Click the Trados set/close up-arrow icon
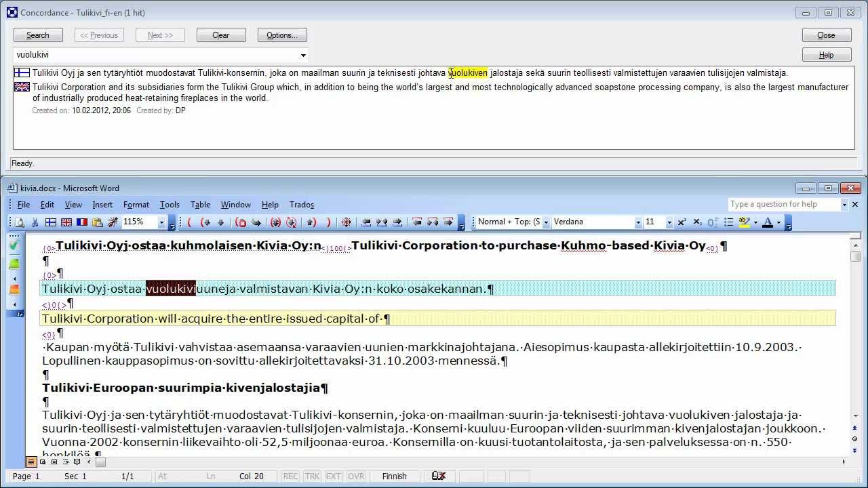Screen dimensions: 868x488 coord(311,222)
